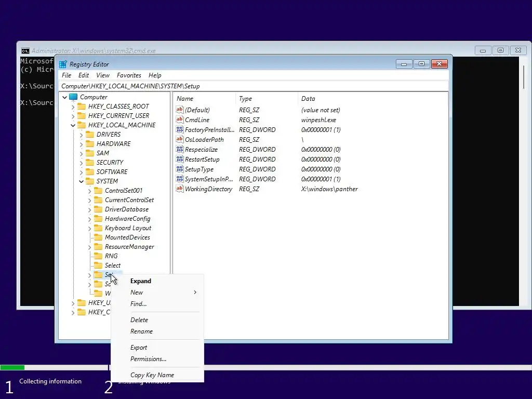
Task: Click the Type column header
Action: click(x=267, y=99)
